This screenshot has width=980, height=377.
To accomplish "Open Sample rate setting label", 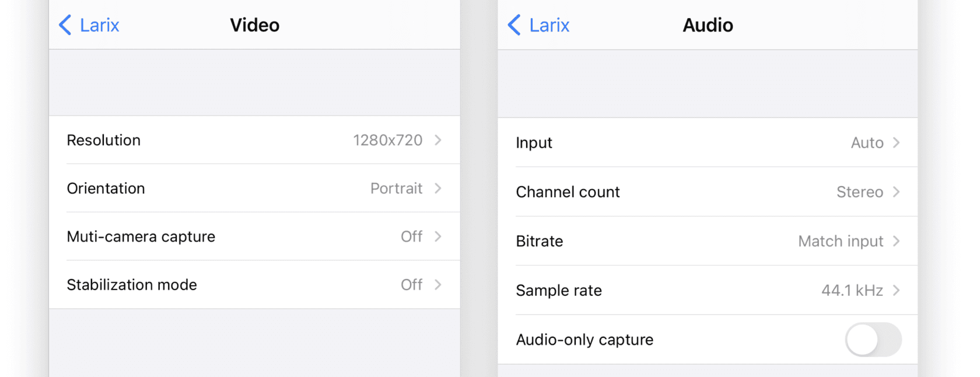I will pos(559,291).
